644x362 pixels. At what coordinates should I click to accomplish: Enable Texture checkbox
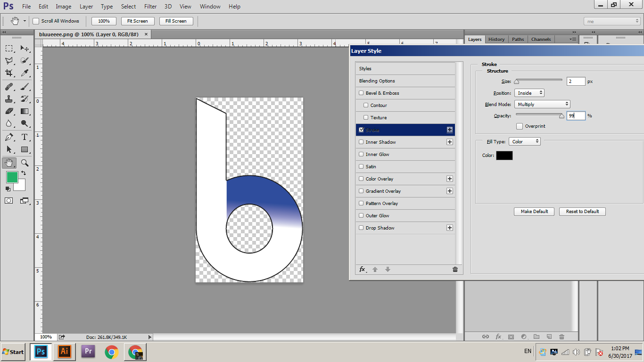[366, 118]
